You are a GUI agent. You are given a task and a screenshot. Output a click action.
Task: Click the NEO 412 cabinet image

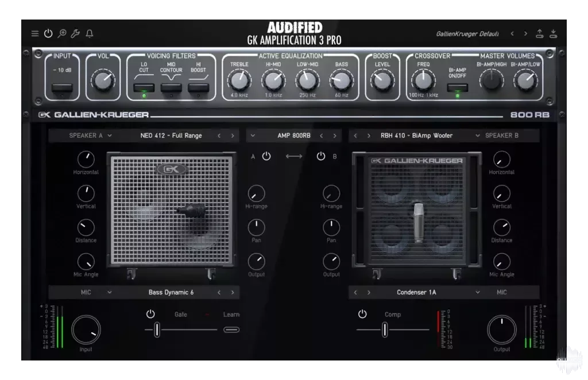click(x=171, y=210)
